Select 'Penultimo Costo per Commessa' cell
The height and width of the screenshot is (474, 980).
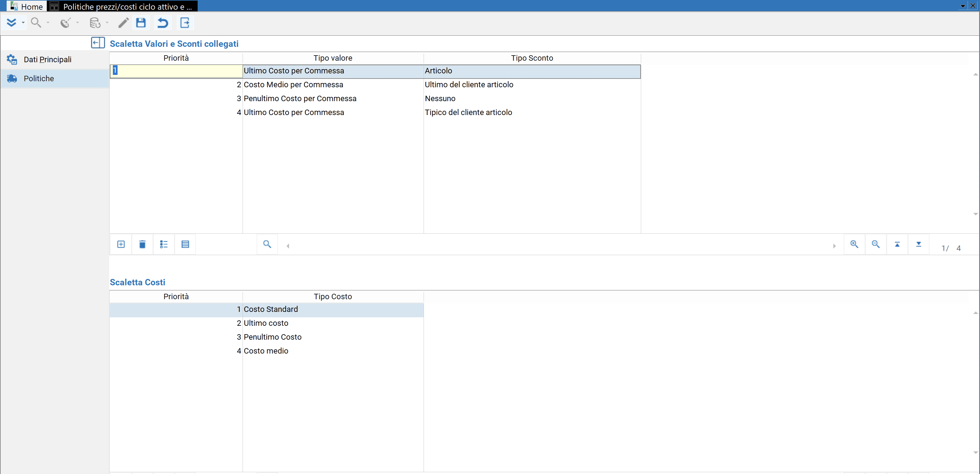333,99
